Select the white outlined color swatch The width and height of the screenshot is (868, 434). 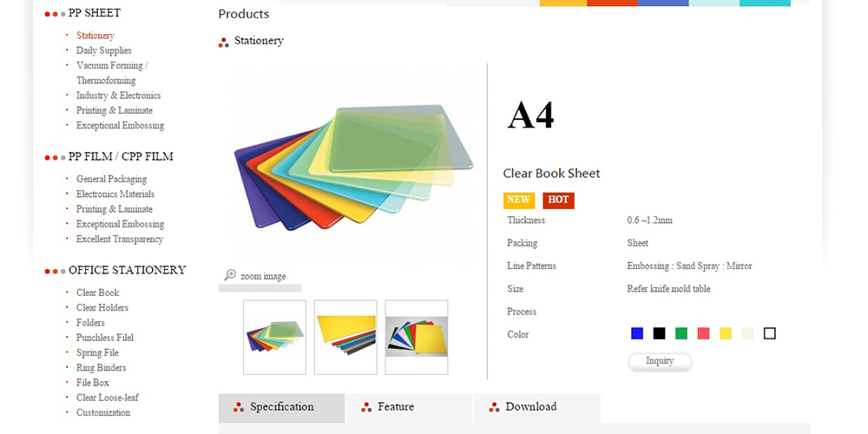[769, 333]
